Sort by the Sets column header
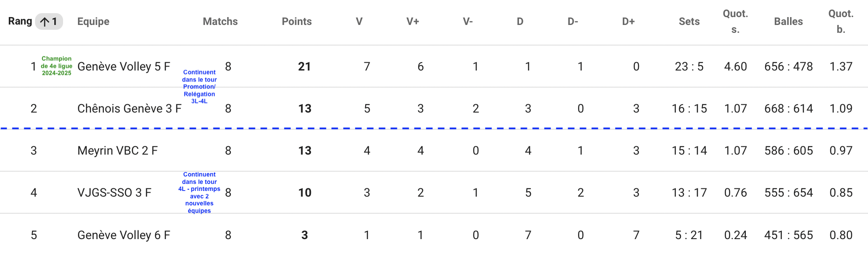868x254 pixels. 689,21
